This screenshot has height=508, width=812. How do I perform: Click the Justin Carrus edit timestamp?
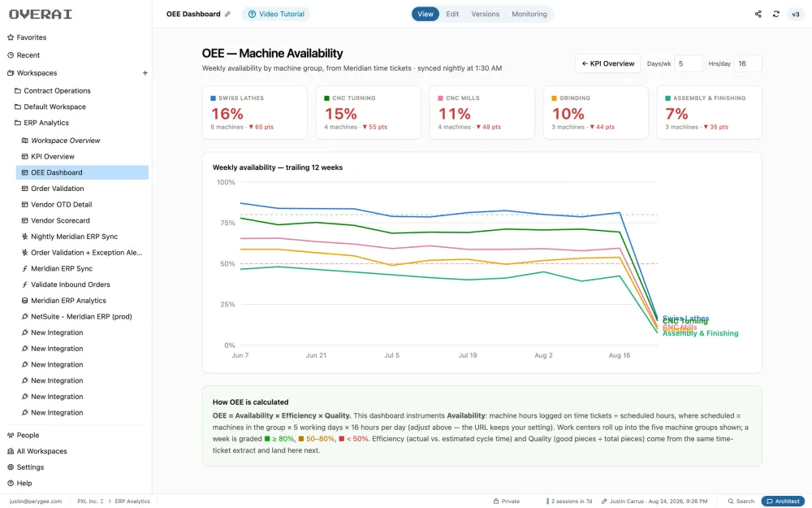pos(654,501)
